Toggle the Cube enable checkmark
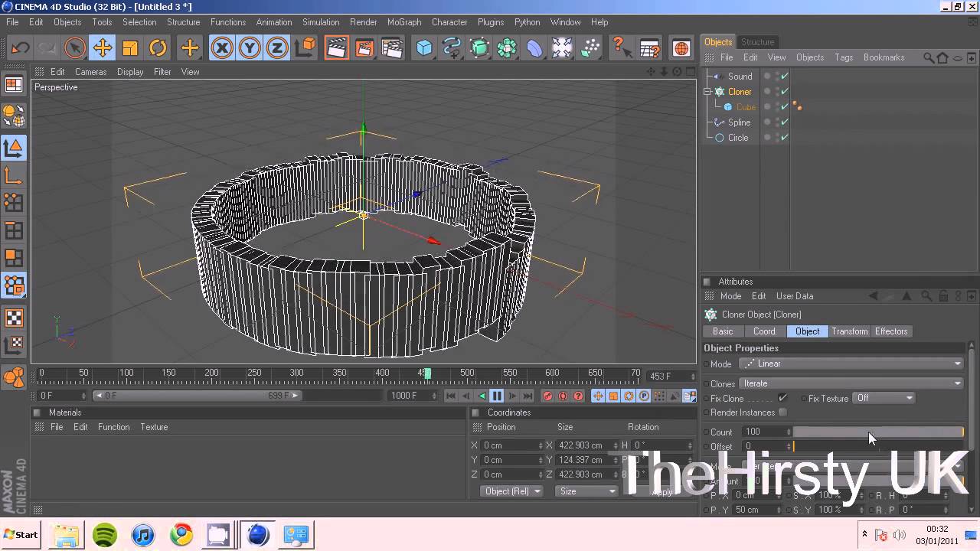This screenshot has width=980, height=551. point(785,107)
